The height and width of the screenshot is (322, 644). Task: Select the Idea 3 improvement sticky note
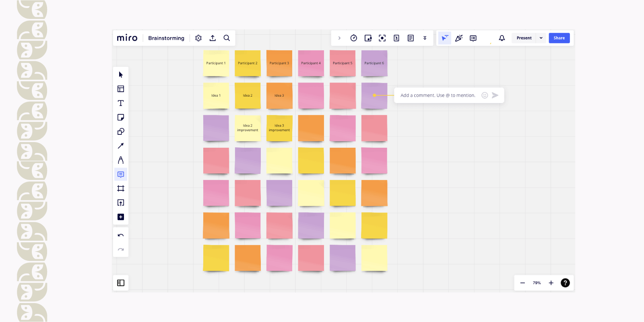[279, 128]
